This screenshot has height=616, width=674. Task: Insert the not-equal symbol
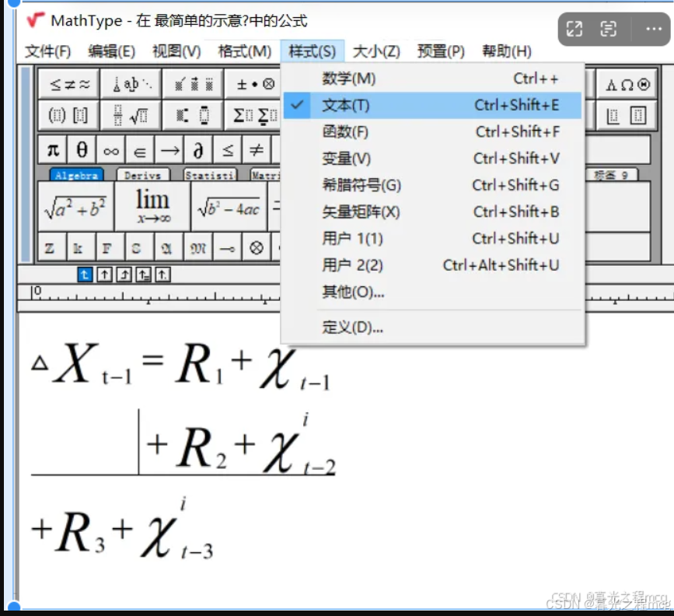[x=257, y=149]
